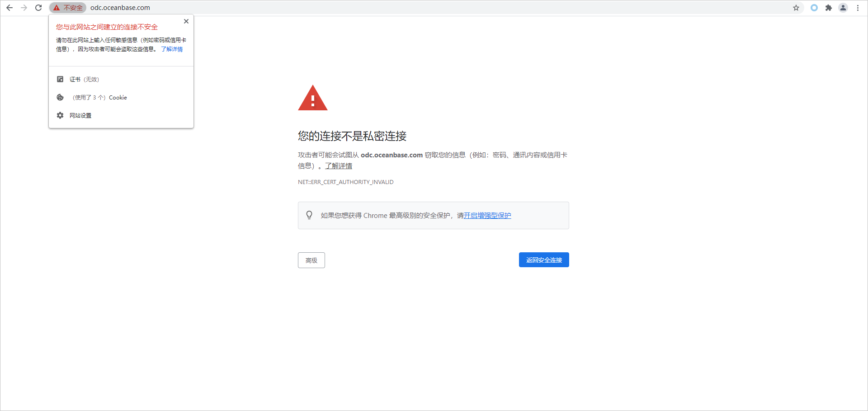The height and width of the screenshot is (411, 868).
Task: Click 返回安全连接 blue button
Action: tap(544, 260)
